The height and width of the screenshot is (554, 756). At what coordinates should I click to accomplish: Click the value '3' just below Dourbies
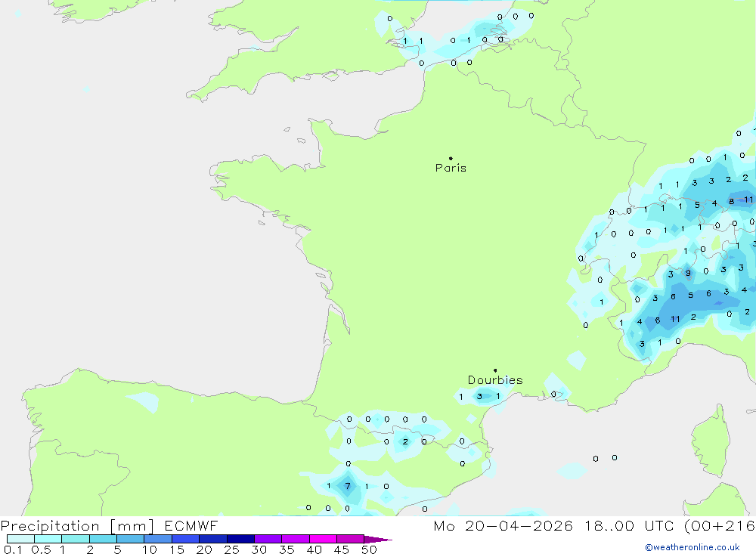[x=479, y=396]
